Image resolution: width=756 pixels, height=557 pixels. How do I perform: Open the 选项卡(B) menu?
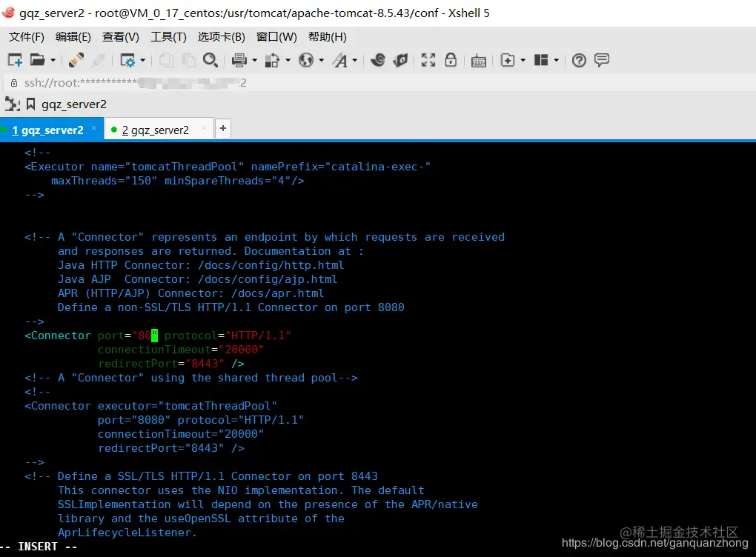pyautogui.click(x=222, y=37)
